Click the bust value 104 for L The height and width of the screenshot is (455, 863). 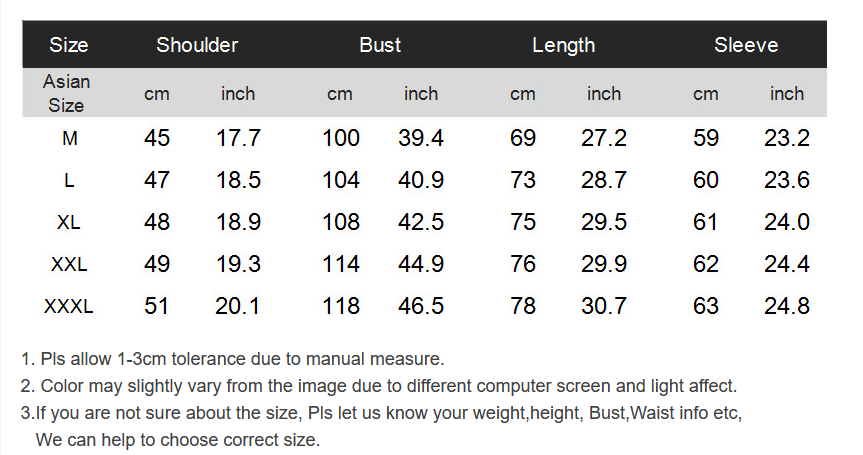tap(341, 180)
